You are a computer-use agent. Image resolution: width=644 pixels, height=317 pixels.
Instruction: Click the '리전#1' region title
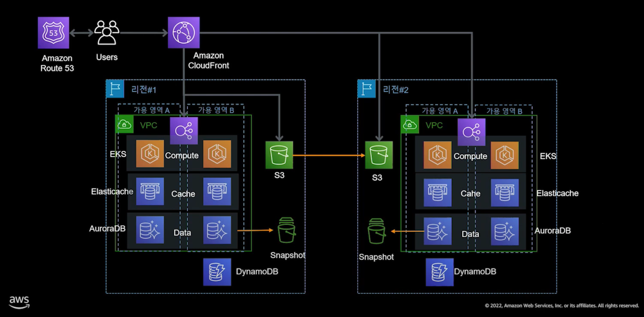pyautogui.click(x=144, y=89)
